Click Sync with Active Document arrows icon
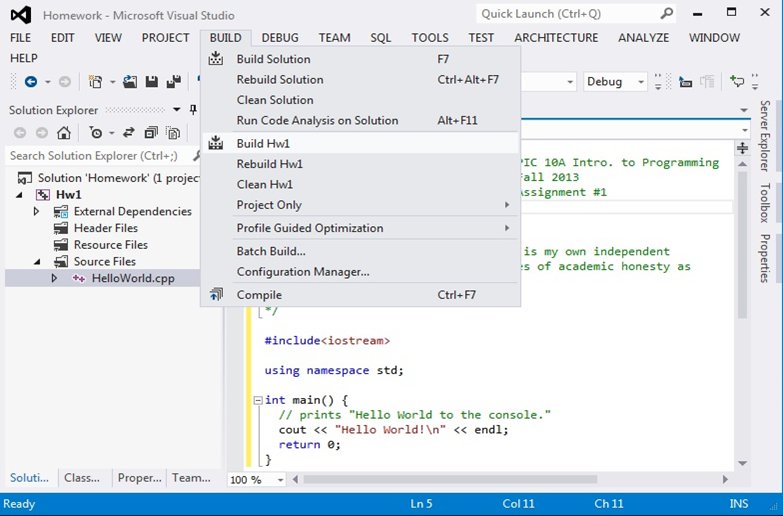 tap(129, 132)
